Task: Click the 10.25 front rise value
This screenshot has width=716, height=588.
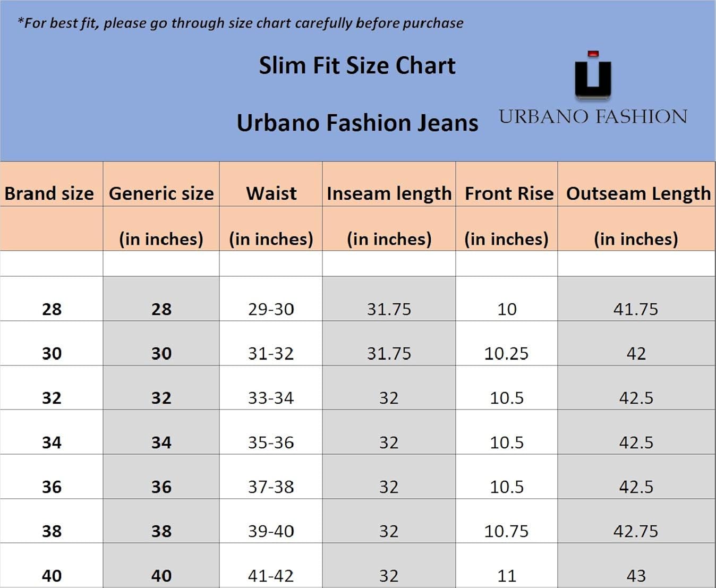Action: [506, 354]
